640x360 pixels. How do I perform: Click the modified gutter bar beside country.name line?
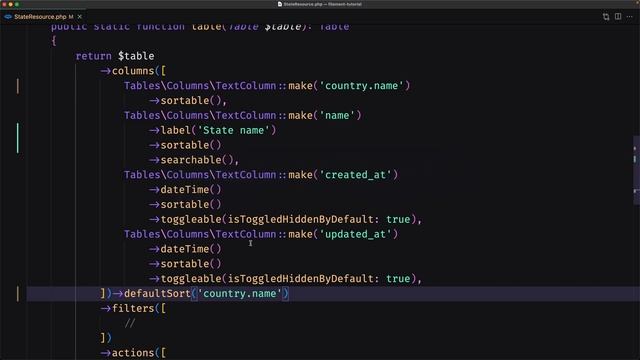click(18, 86)
